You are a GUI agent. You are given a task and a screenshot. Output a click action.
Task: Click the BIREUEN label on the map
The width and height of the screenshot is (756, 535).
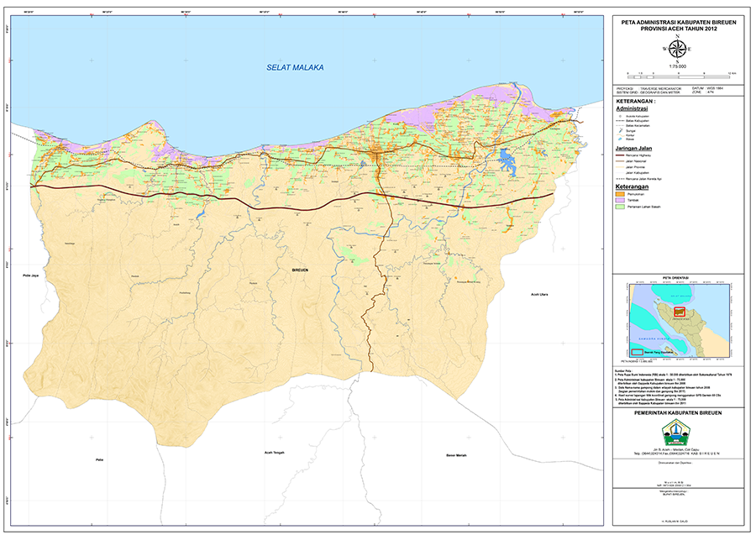pos(300,270)
